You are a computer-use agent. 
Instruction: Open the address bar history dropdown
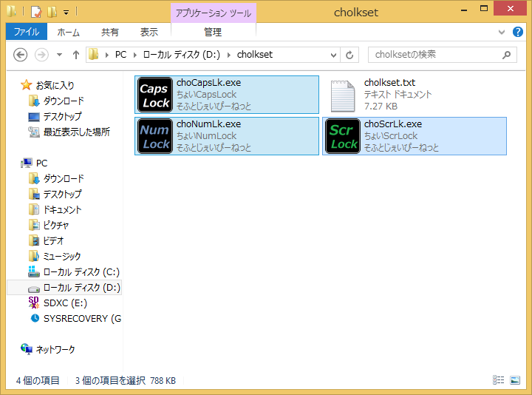(x=334, y=55)
